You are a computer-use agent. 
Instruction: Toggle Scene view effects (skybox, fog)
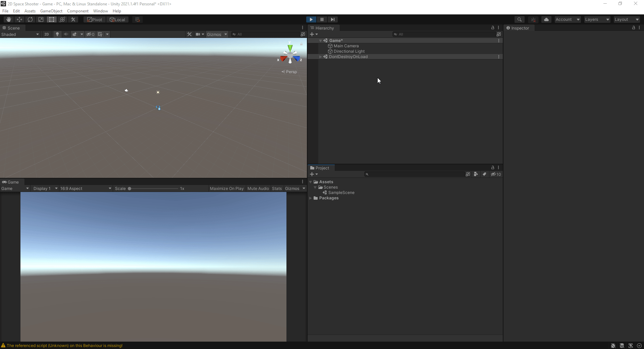tap(74, 34)
